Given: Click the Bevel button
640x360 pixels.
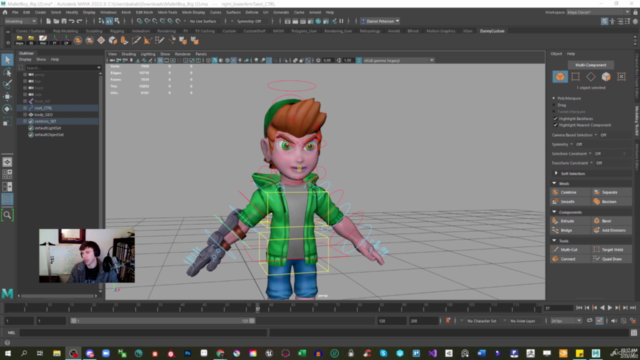Looking at the screenshot, I should 611,221.
